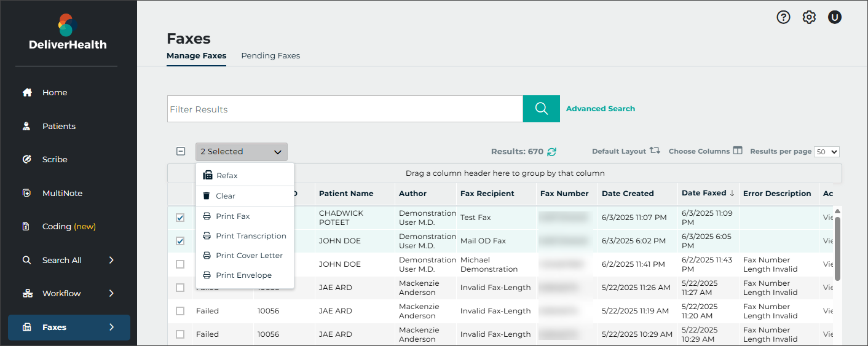Uncheck the CHADWICK POTEET row checkbox
The height and width of the screenshot is (346, 868).
coord(180,218)
